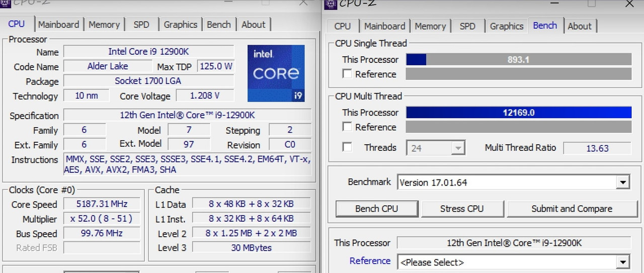Click the Multiplier value x 52.0
Image resolution: width=644 pixels, height=273 pixels.
[x=101, y=219]
